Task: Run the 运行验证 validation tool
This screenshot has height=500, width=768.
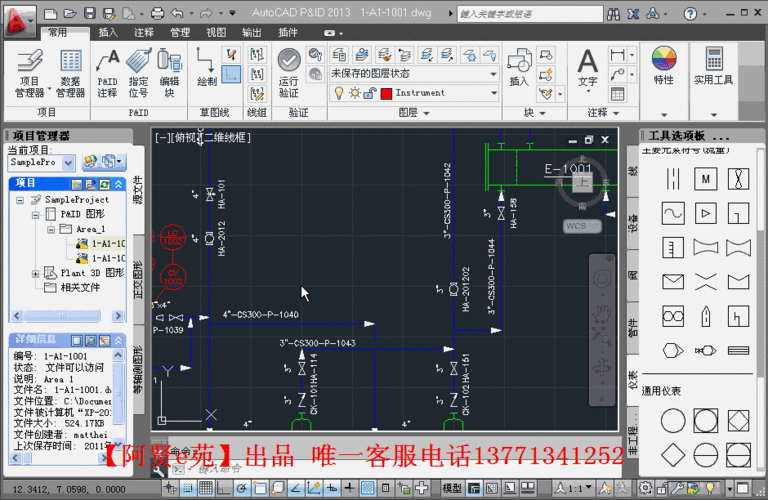Action: 288,73
